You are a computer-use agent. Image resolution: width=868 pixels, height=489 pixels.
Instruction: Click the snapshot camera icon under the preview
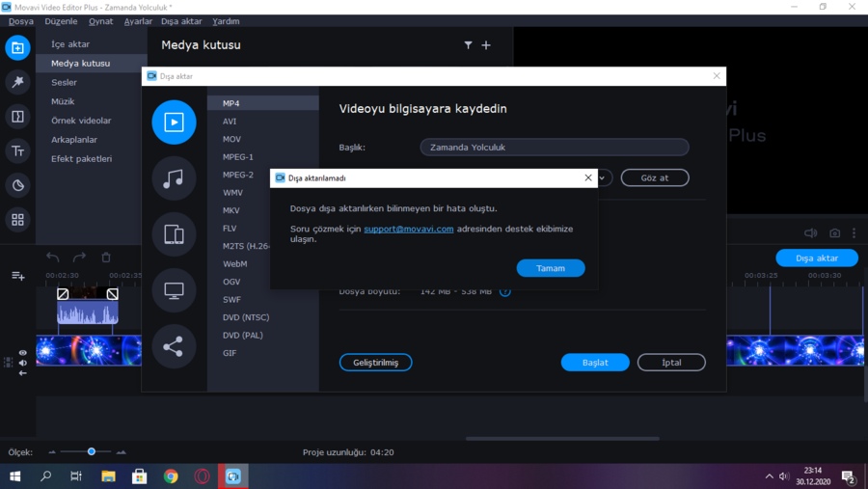coord(835,233)
